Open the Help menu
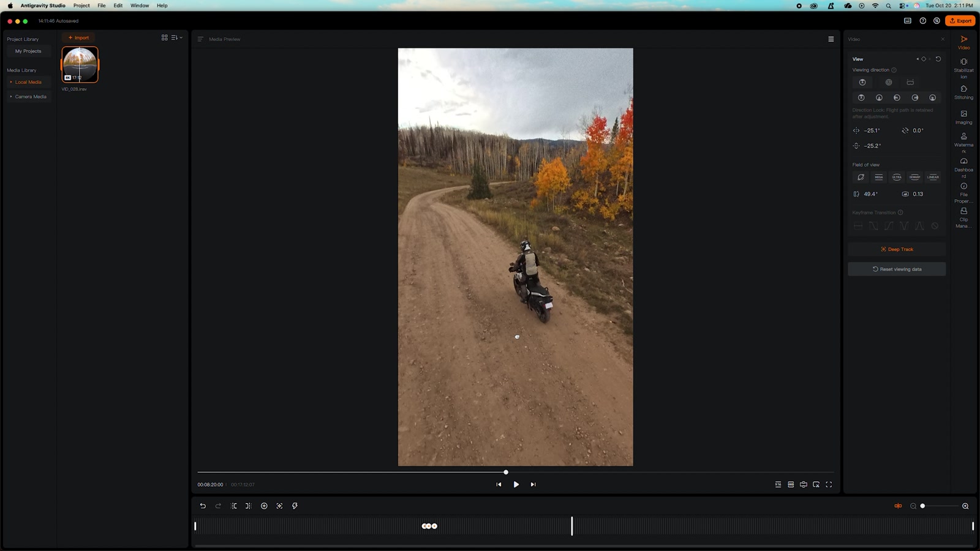 (162, 6)
